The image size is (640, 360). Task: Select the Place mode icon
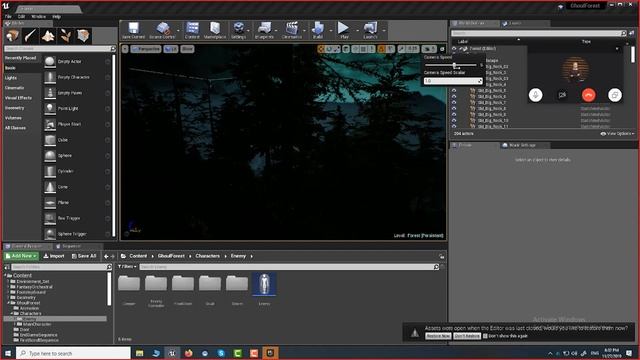pyautogui.click(x=12, y=36)
